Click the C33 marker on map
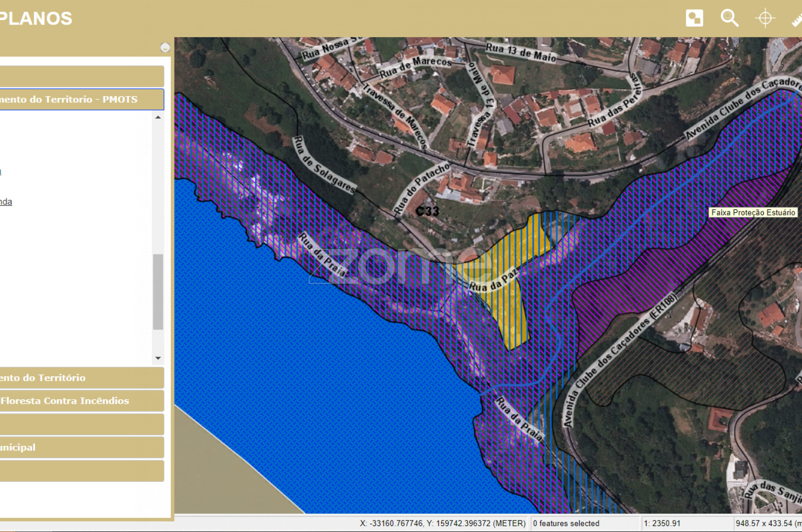The height and width of the screenshot is (532, 802). (x=428, y=211)
